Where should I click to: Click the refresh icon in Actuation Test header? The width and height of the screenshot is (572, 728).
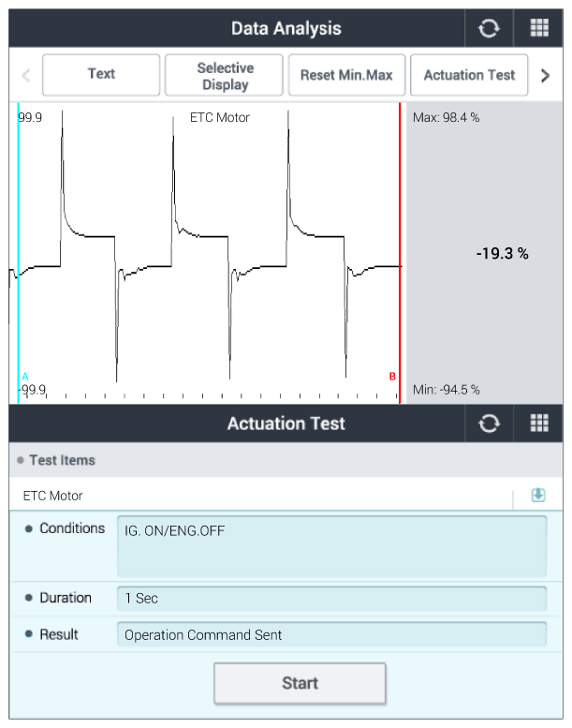click(x=489, y=423)
